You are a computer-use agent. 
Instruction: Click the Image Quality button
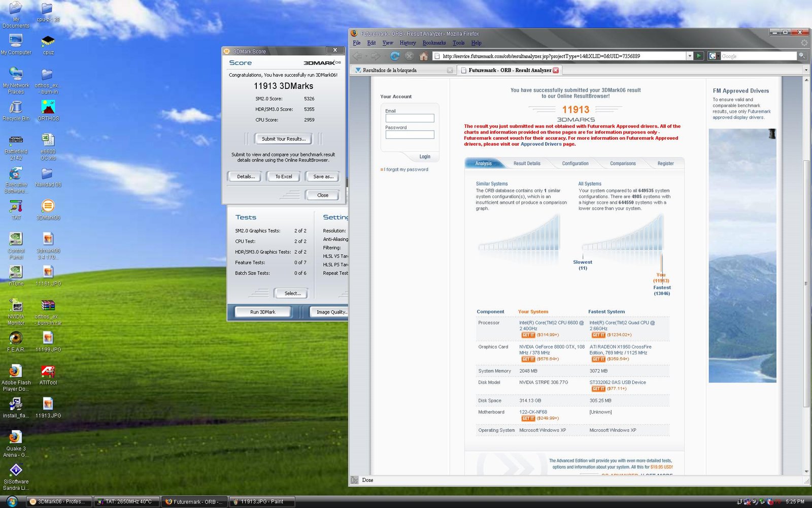click(x=330, y=312)
